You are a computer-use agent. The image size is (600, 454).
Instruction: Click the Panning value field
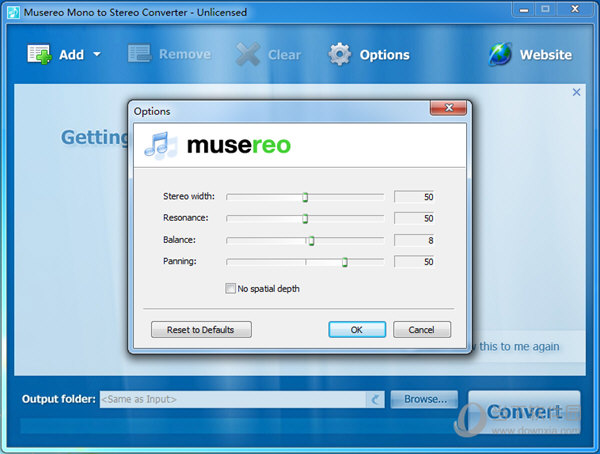pyautogui.click(x=414, y=262)
